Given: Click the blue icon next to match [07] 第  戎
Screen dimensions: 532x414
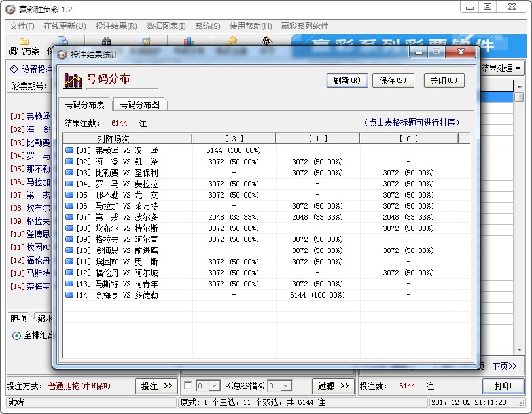Looking at the screenshot, I should [68, 216].
